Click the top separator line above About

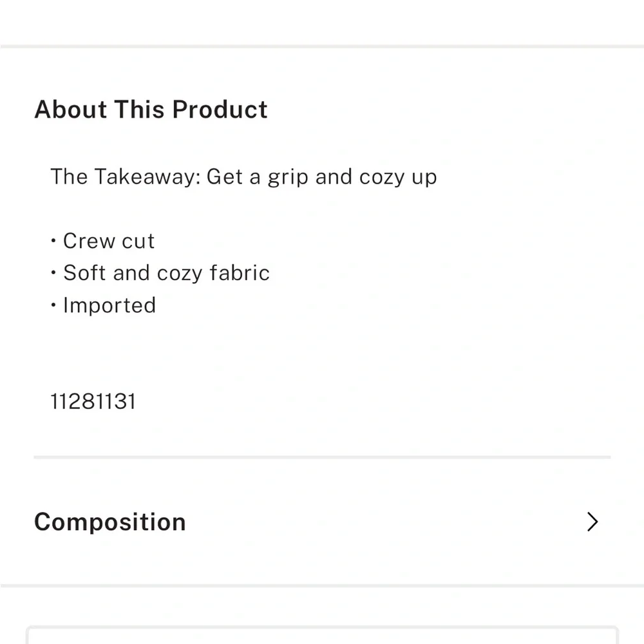click(322, 46)
